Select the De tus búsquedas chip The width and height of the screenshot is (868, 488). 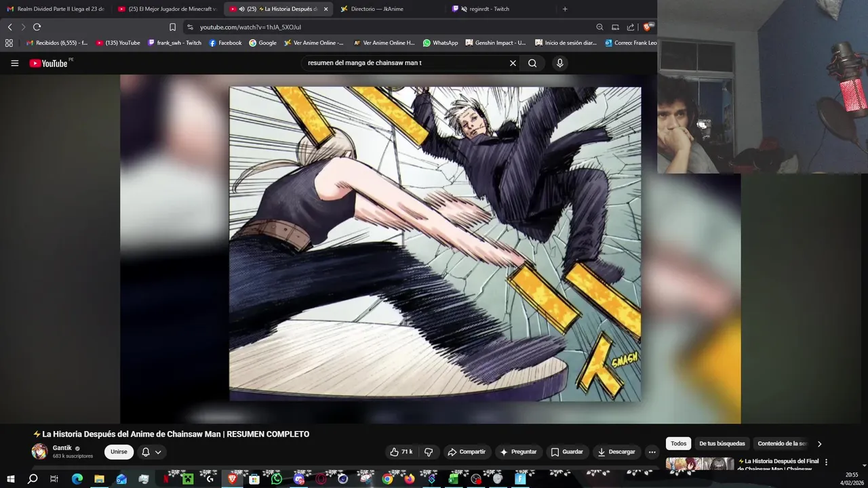pyautogui.click(x=722, y=444)
